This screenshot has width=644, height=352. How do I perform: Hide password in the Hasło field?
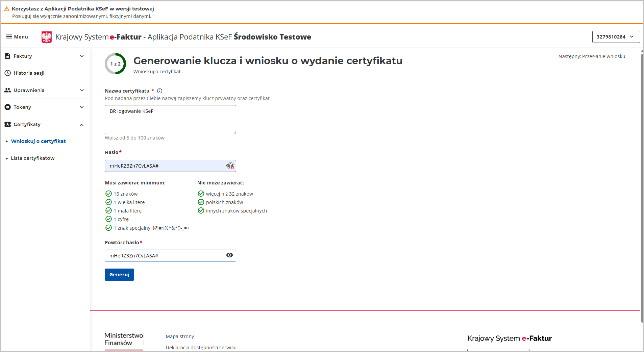[230, 166]
